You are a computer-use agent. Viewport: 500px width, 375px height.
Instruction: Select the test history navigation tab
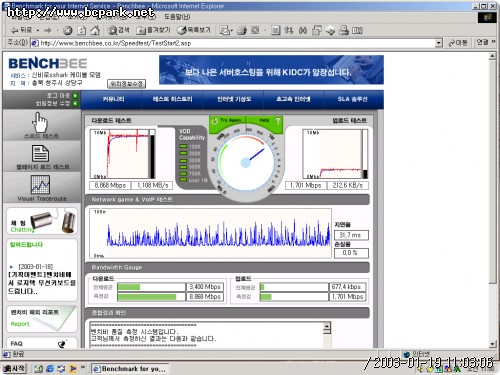172,99
